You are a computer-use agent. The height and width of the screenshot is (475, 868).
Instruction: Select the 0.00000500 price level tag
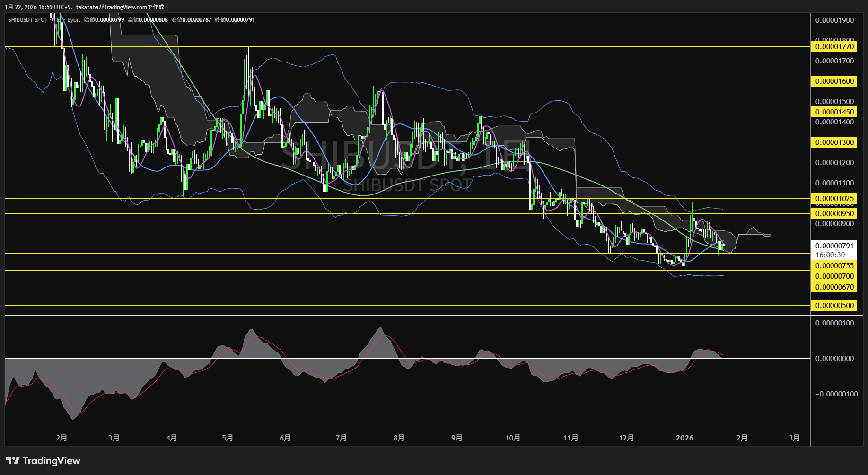pos(834,306)
